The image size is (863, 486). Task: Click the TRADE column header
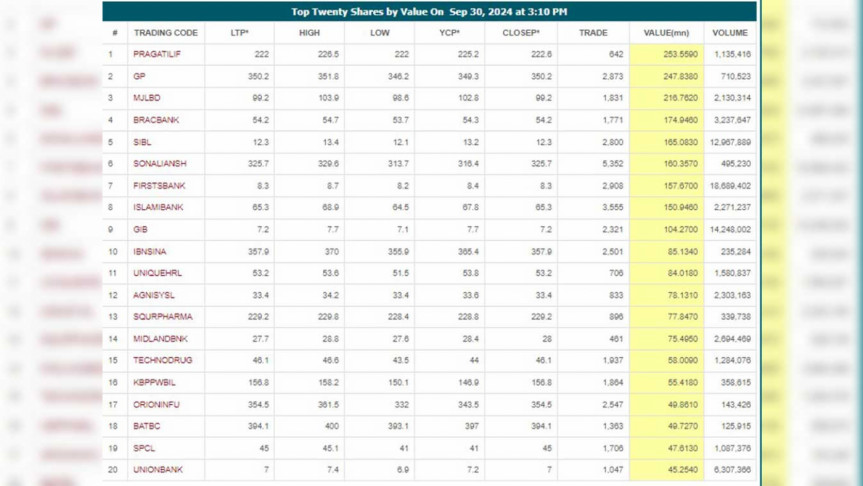pyautogui.click(x=593, y=33)
